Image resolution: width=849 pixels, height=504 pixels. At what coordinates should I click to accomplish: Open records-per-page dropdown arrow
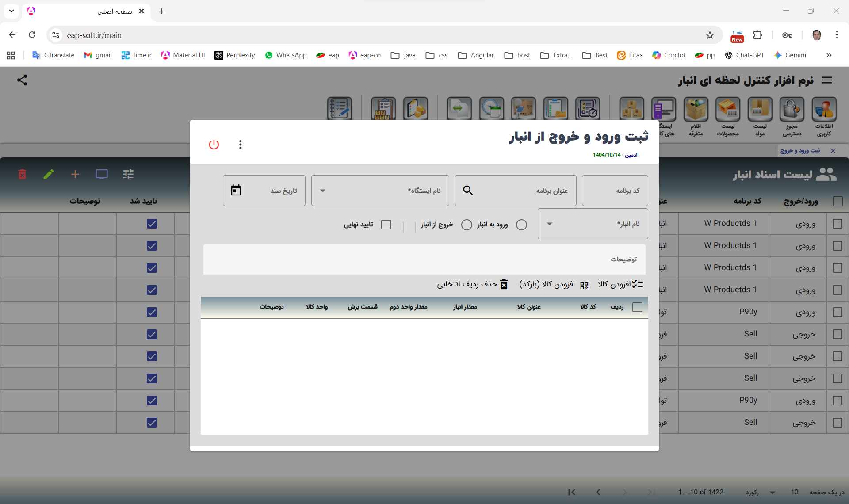click(773, 493)
